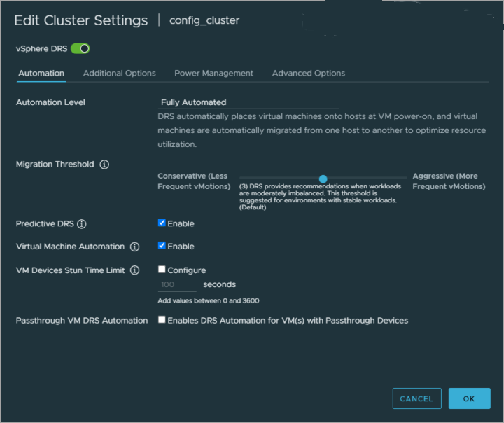Click the Migration Threshold slider handle
This screenshot has height=423, width=504.
point(323,179)
